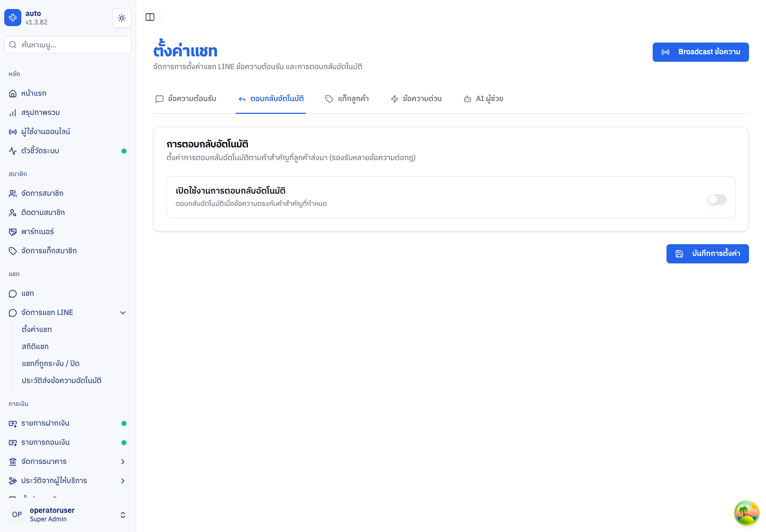Click the สรุปภาพรวม bar chart icon
The width and height of the screenshot is (766, 532).
pyautogui.click(x=13, y=113)
